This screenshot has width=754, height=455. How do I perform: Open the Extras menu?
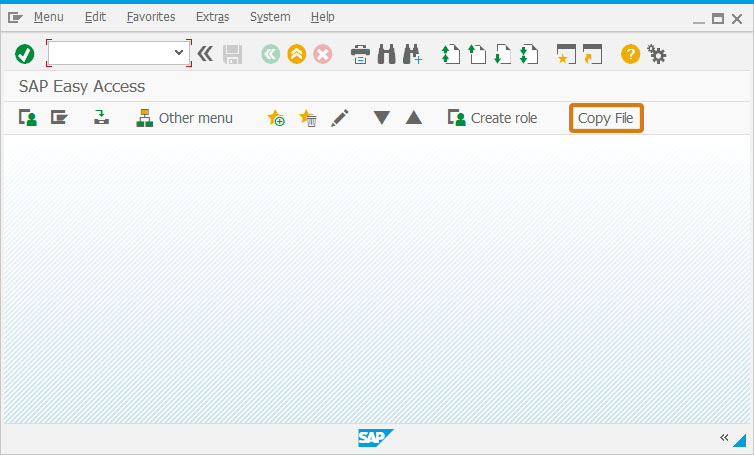(213, 17)
